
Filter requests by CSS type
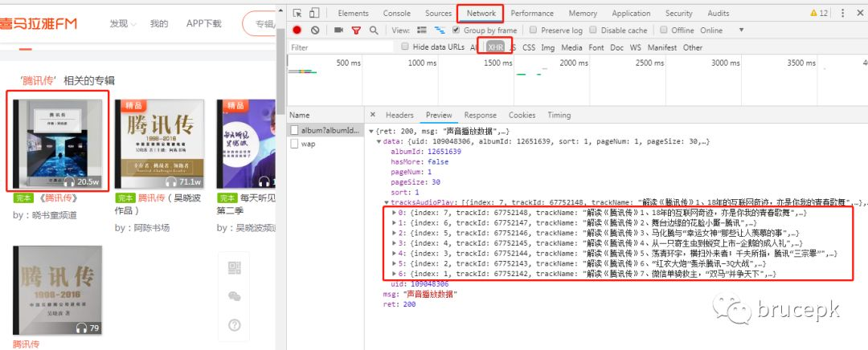[529, 47]
